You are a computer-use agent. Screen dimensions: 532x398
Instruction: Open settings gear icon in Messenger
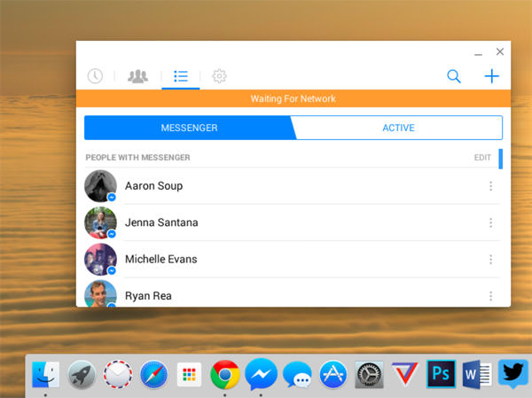[x=220, y=76]
